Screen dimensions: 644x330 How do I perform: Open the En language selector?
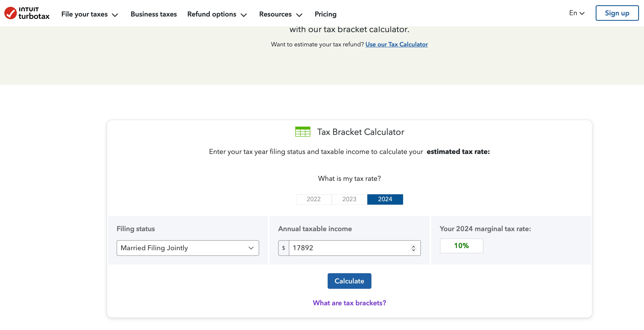[x=577, y=13]
